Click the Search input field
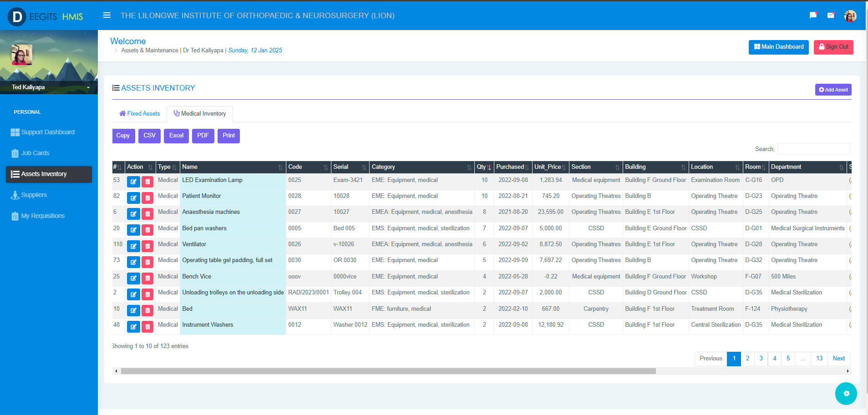The height and width of the screenshot is (415, 868). click(x=813, y=149)
